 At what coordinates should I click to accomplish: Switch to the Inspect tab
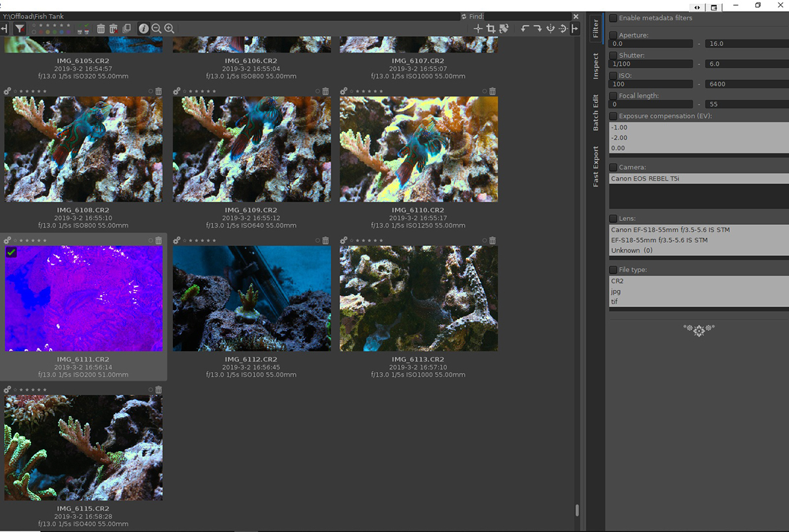[596, 66]
